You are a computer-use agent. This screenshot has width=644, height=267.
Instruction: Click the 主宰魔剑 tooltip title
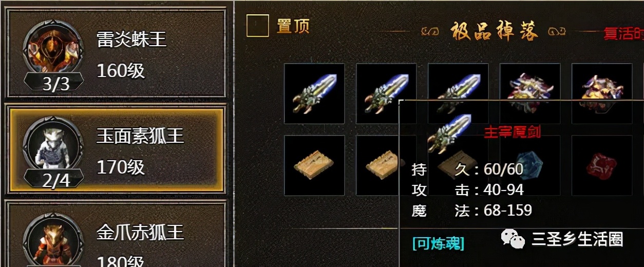[x=513, y=131]
